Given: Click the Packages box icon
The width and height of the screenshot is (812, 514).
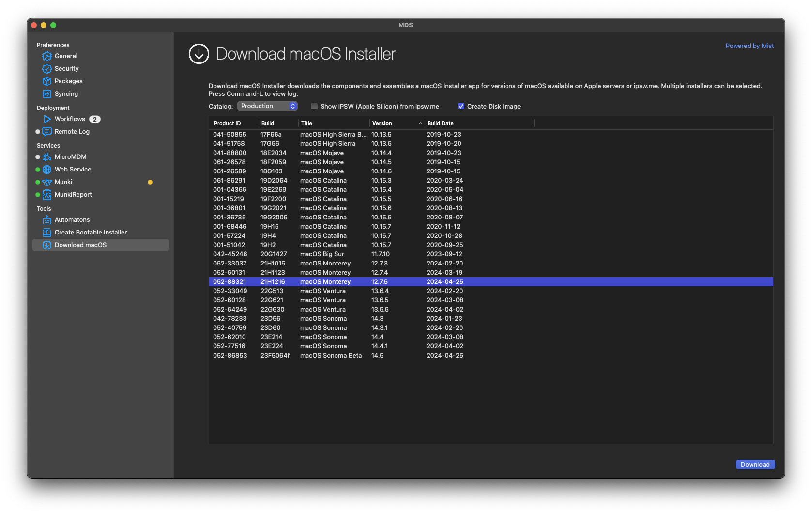Looking at the screenshot, I should (47, 81).
